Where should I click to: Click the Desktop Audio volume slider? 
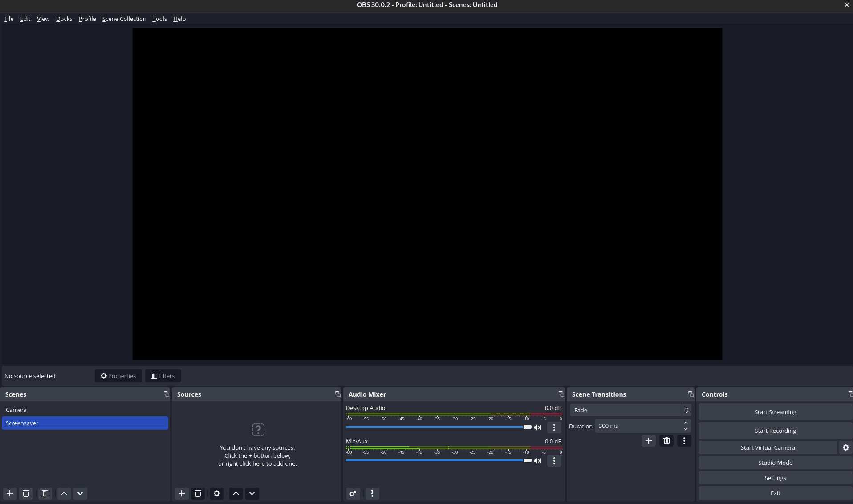click(x=436, y=427)
